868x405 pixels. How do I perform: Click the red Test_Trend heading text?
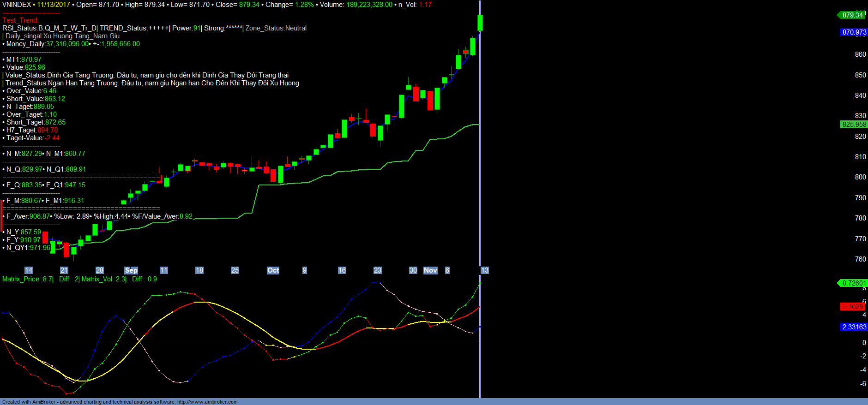click(20, 20)
